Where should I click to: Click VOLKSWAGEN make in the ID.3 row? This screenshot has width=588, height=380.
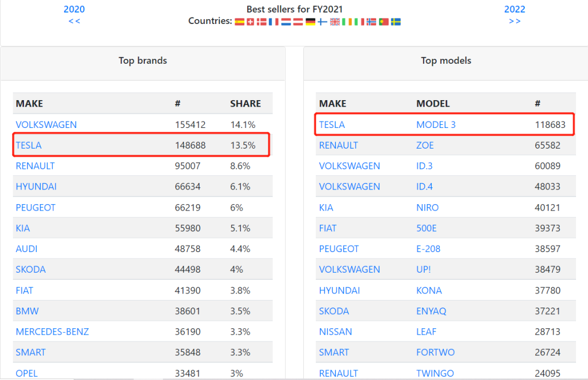(x=350, y=166)
